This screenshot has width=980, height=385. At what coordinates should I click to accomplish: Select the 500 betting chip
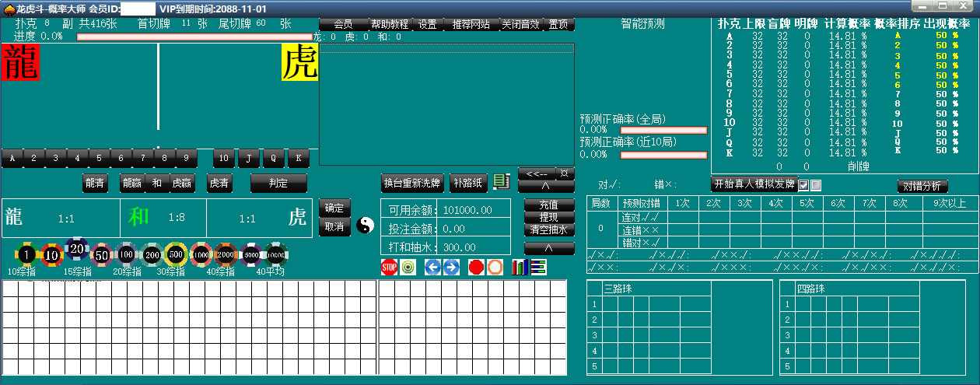pos(176,254)
